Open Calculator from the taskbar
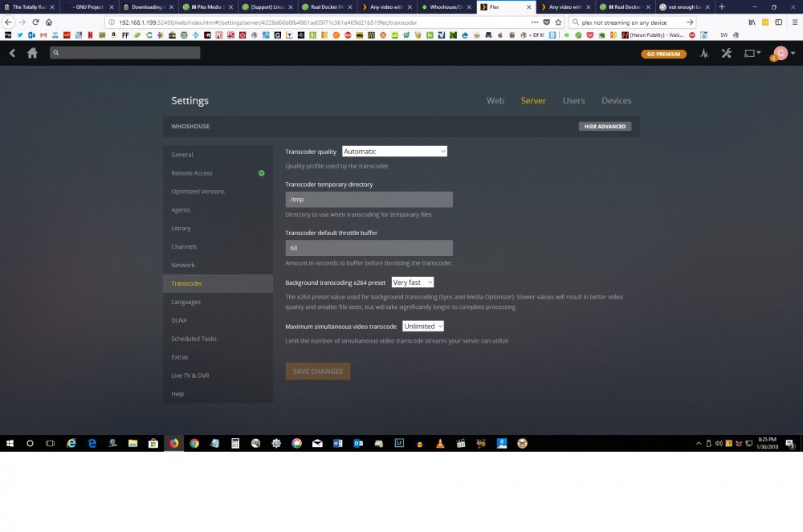This screenshot has width=803, height=532. [x=235, y=444]
